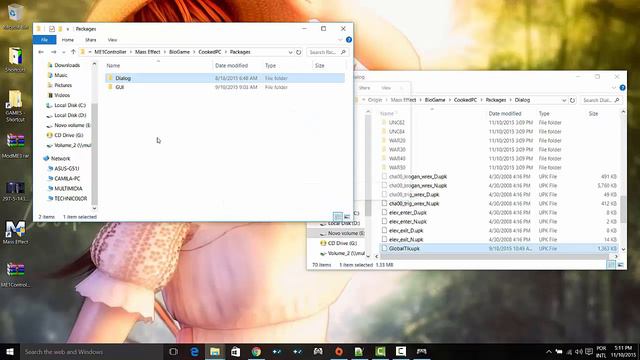Select CAMILA-PC under Network
This screenshot has width=640, height=360.
pyautogui.click(x=67, y=178)
